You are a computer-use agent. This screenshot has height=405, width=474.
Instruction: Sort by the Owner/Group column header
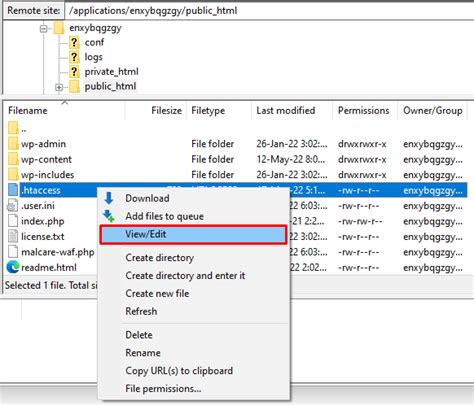click(433, 110)
